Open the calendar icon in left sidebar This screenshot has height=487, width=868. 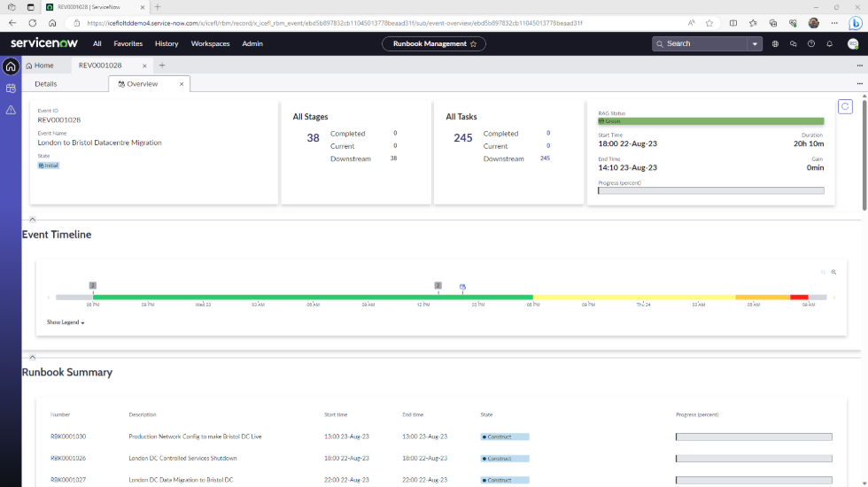(11, 89)
